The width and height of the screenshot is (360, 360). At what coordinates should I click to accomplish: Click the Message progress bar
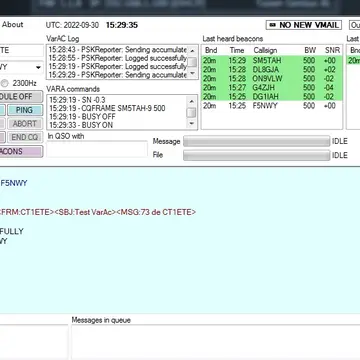click(x=256, y=141)
